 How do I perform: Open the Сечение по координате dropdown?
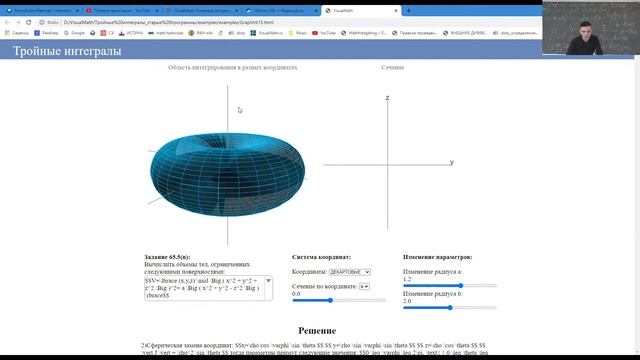364,287
